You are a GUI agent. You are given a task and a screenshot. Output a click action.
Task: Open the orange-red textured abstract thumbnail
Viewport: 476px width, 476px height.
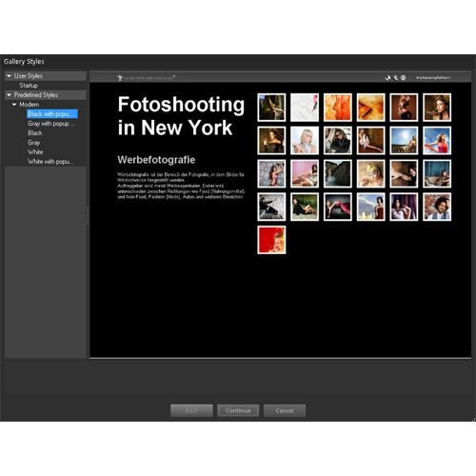tap(338, 108)
